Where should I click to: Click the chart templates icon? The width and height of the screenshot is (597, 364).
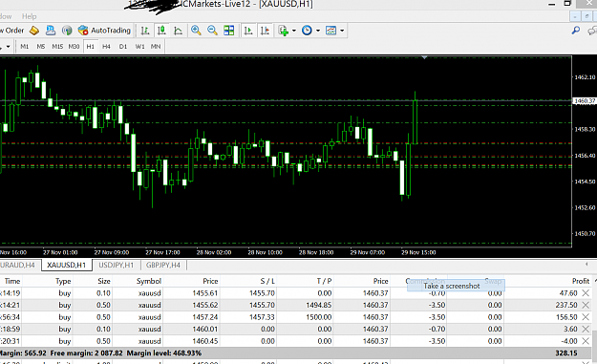[x=330, y=31]
